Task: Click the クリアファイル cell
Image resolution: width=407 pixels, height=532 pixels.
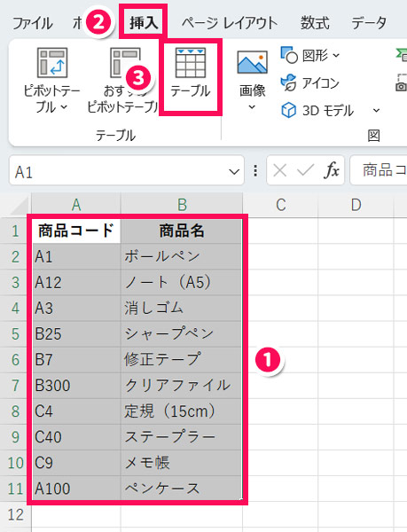Action: tap(182, 386)
